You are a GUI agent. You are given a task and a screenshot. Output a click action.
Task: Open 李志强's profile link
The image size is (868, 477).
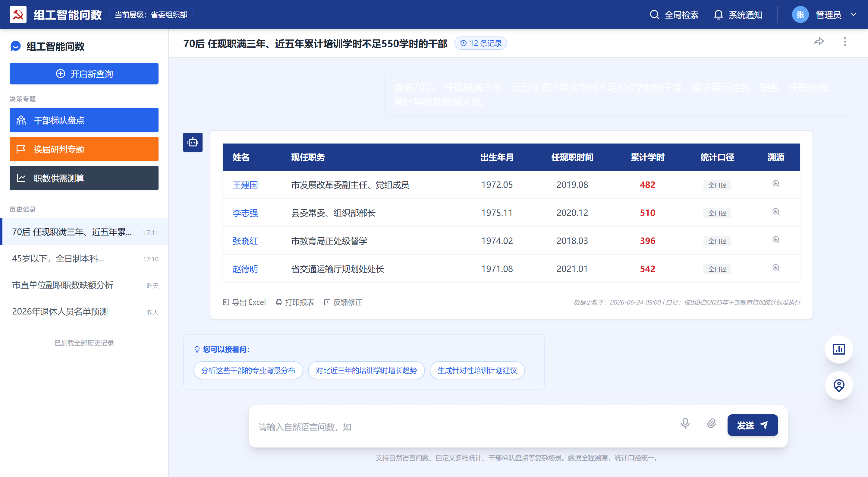tap(245, 213)
